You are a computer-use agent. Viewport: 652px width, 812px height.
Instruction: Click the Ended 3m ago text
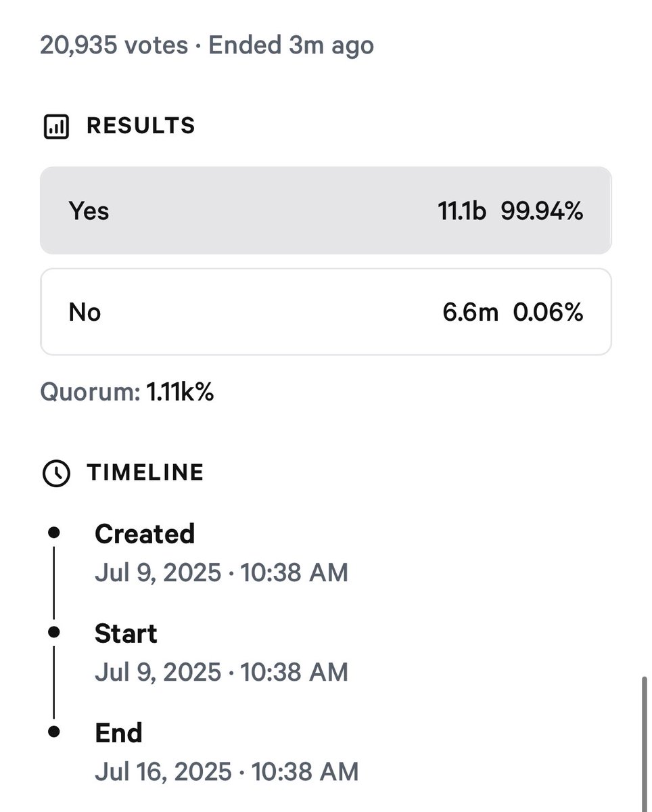pyautogui.click(x=291, y=45)
